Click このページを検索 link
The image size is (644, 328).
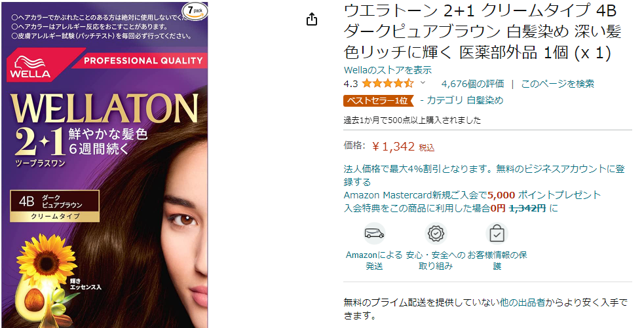[x=558, y=84]
